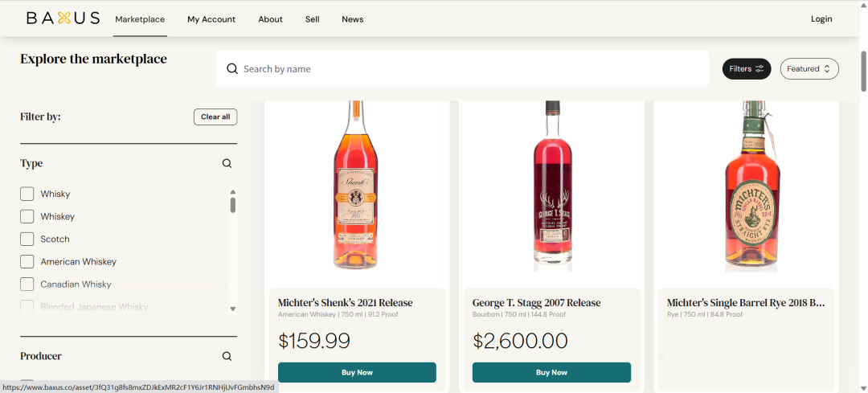Image resolution: width=868 pixels, height=393 pixels.
Task: Toggle the Filters panel button
Action: (x=747, y=69)
